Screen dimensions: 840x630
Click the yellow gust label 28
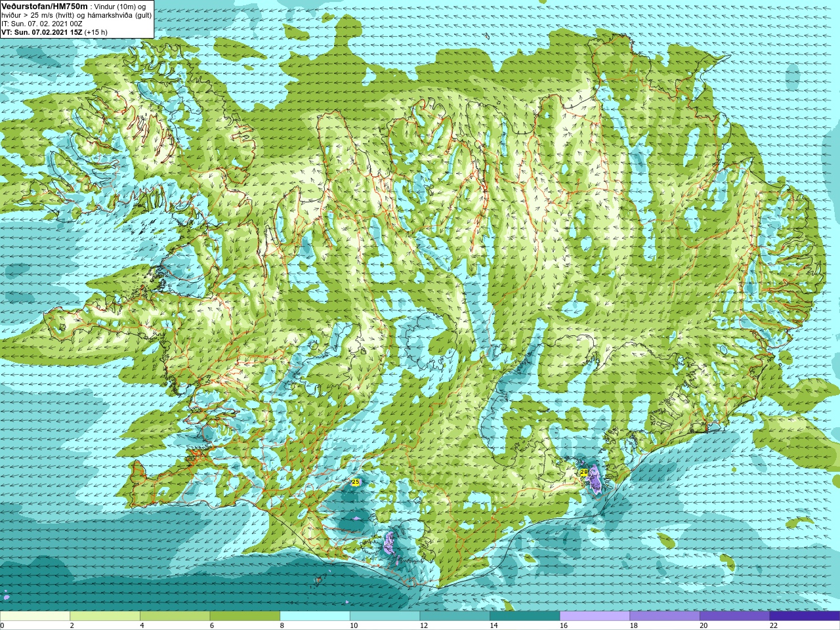click(x=584, y=472)
